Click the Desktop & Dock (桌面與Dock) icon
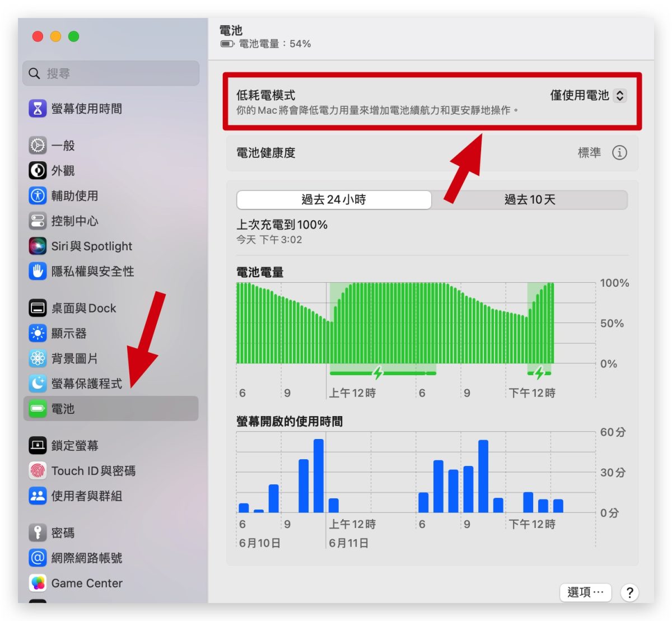 38,308
